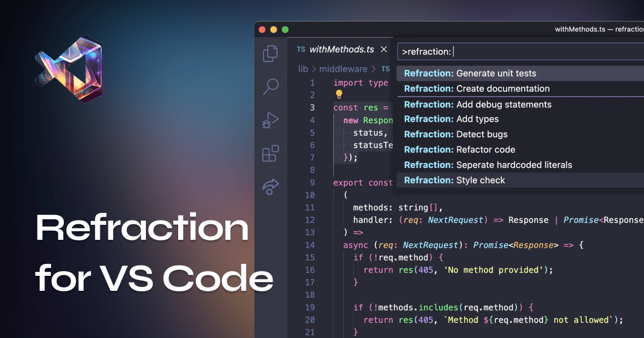
Task: Click the TS file icon on the tab
Action: pyautogui.click(x=301, y=49)
